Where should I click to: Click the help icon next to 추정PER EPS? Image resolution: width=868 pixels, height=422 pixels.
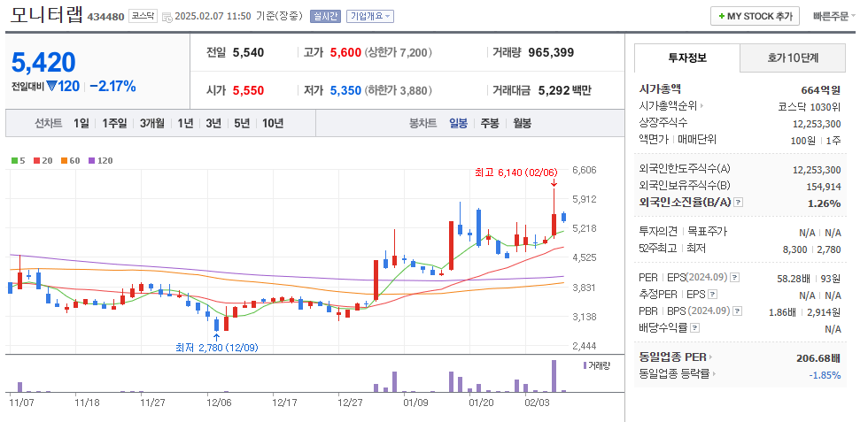713,295
